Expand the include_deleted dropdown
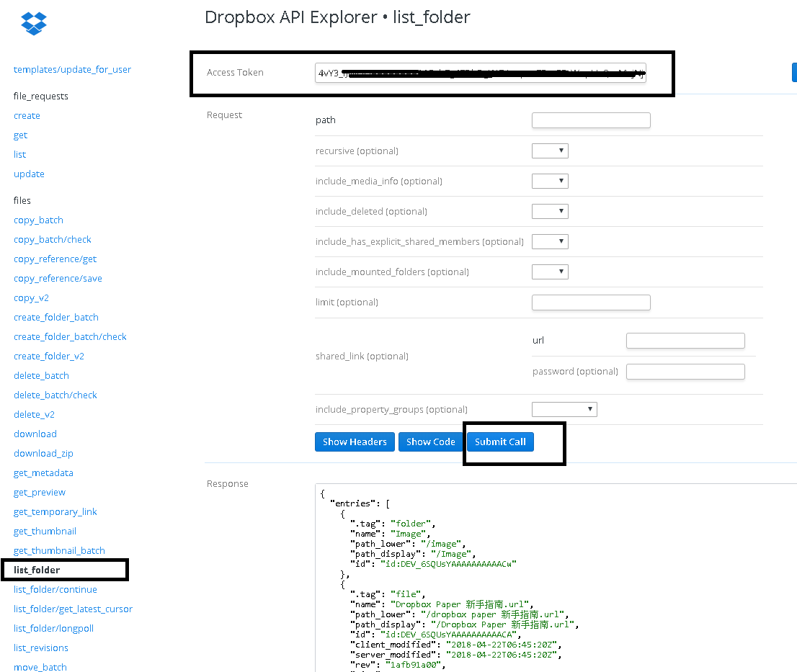Image resolution: width=797 pixels, height=672 pixels. click(550, 211)
